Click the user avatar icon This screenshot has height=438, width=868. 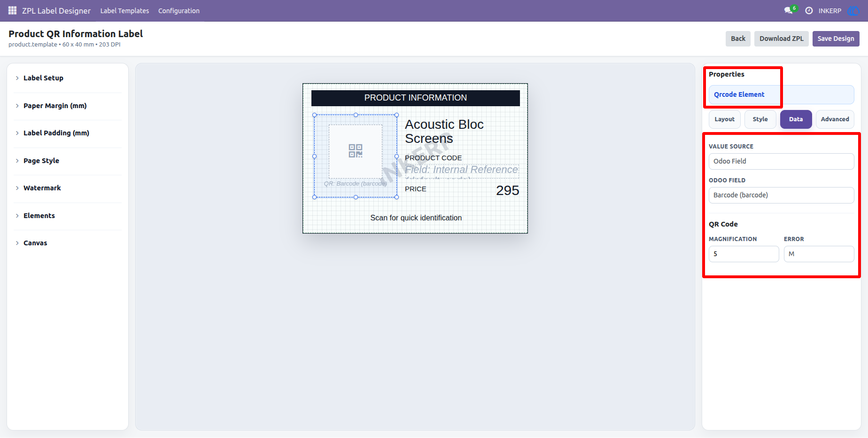click(853, 10)
